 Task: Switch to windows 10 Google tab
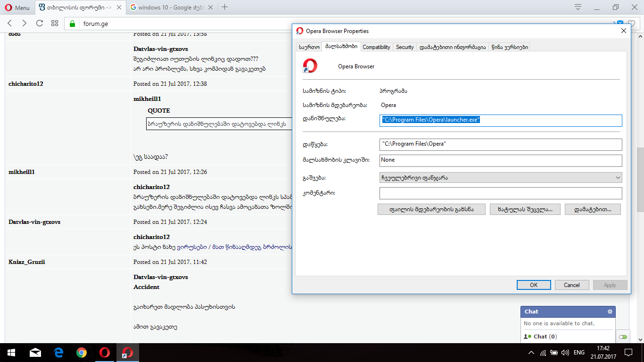click(170, 7)
